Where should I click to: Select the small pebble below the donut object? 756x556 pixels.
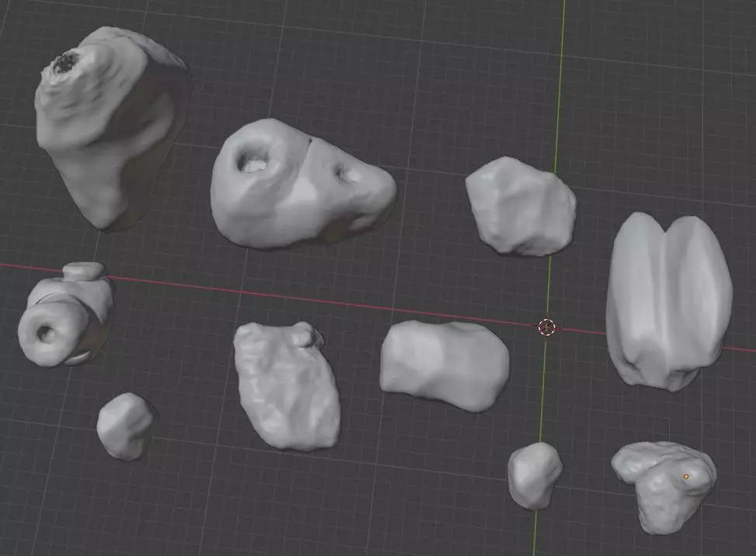click(127, 426)
